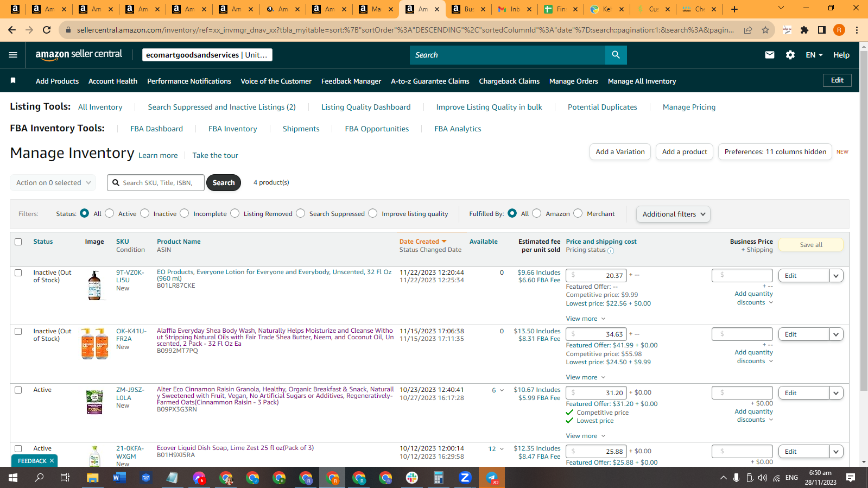Click the share page icon in address bar

pyautogui.click(x=748, y=30)
